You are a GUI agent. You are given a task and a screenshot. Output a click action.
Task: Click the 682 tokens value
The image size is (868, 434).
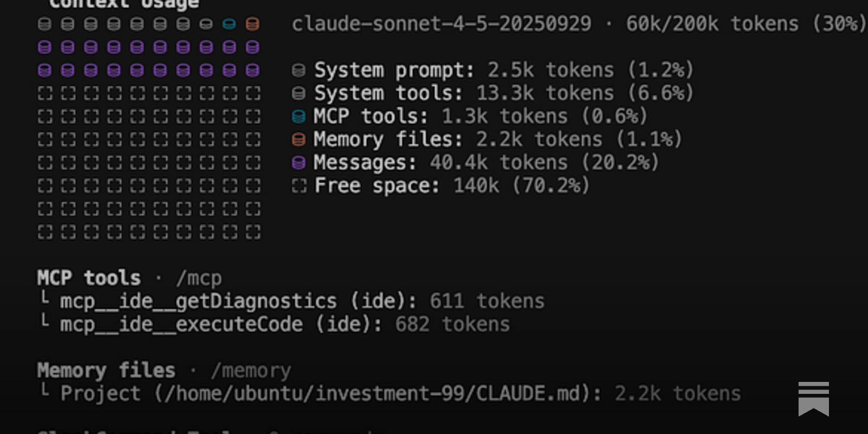(x=452, y=325)
